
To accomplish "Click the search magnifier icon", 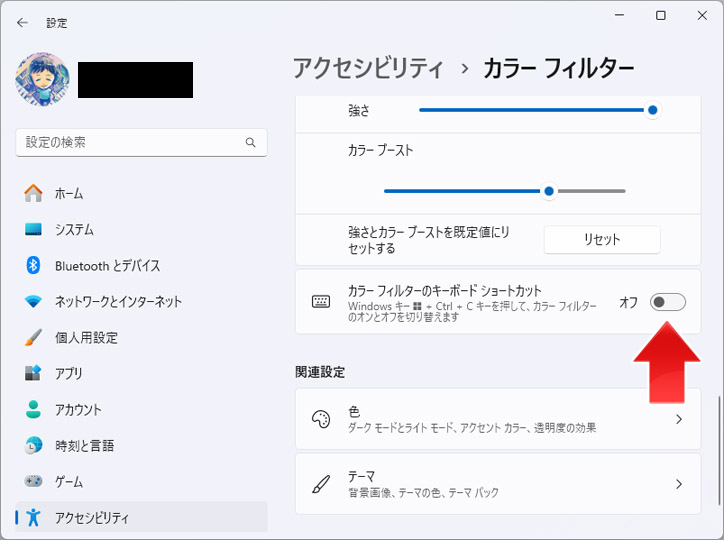I will [250, 142].
